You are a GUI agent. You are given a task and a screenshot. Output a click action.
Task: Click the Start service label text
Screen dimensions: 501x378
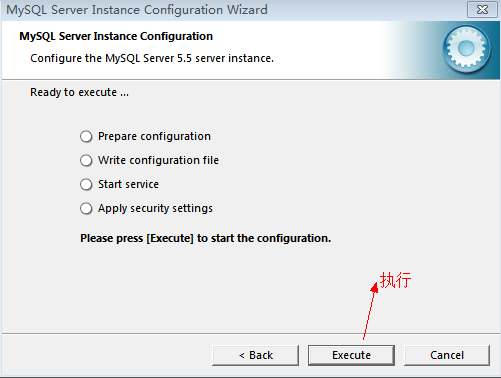pyautogui.click(x=128, y=184)
